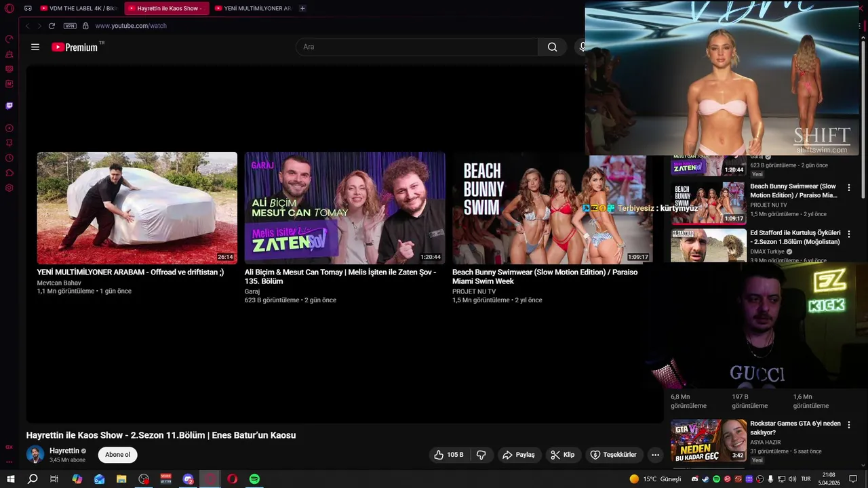Image resolution: width=868 pixels, height=488 pixels.
Task: Open the notification center icon
Action: click(853, 479)
